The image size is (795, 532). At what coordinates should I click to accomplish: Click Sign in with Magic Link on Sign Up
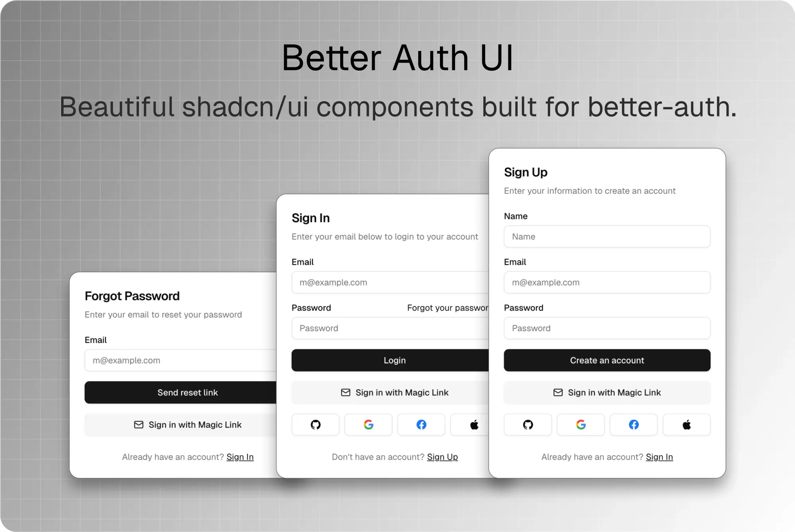point(607,392)
